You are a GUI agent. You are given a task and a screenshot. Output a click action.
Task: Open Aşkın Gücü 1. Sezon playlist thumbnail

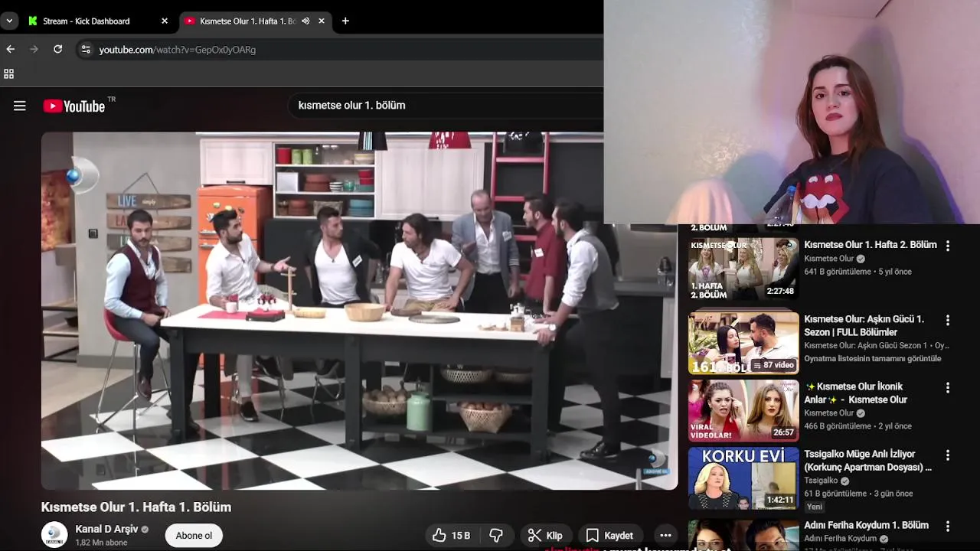(x=743, y=344)
